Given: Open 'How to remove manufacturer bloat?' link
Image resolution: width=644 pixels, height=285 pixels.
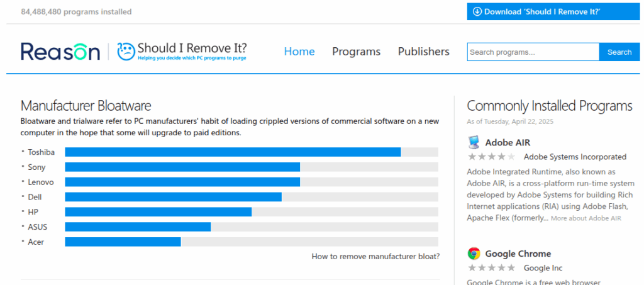Looking at the screenshot, I should [x=375, y=257].
